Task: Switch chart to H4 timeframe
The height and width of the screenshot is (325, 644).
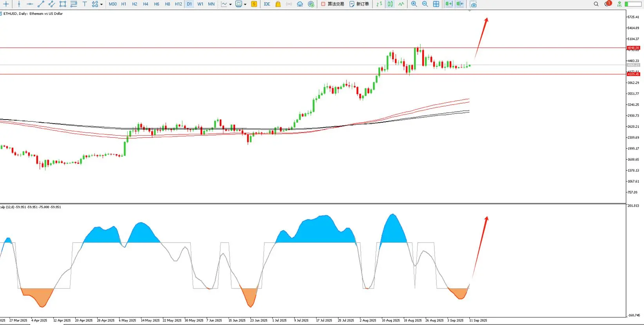Action: pyautogui.click(x=146, y=4)
